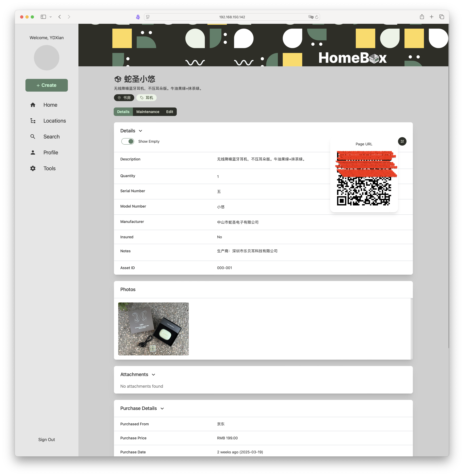Image resolution: width=464 pixels, height=476 pixels.
Task: Switch to the Edit tab
Action: tap(170, 112)
